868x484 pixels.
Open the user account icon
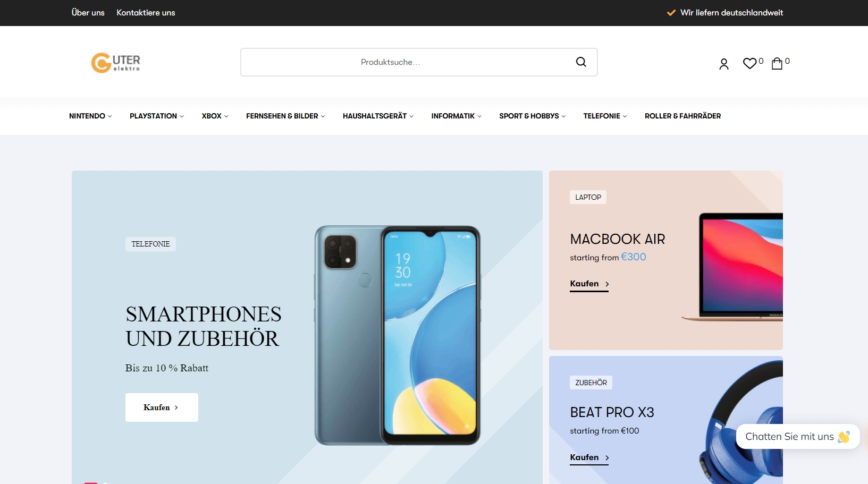pyautogui.click(x=723, y=64)
